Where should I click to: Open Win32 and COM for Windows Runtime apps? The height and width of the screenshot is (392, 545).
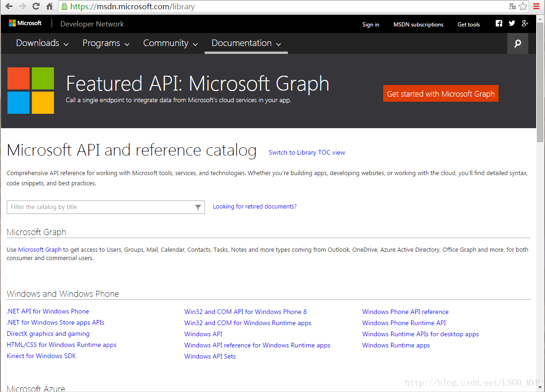(248, 323)
